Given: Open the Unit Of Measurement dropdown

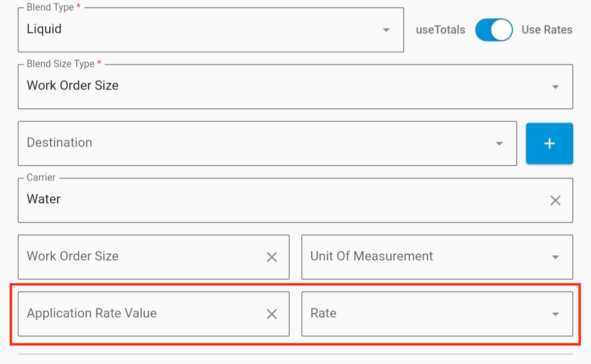Looking at the screenshot, I should tap(424, 257).
